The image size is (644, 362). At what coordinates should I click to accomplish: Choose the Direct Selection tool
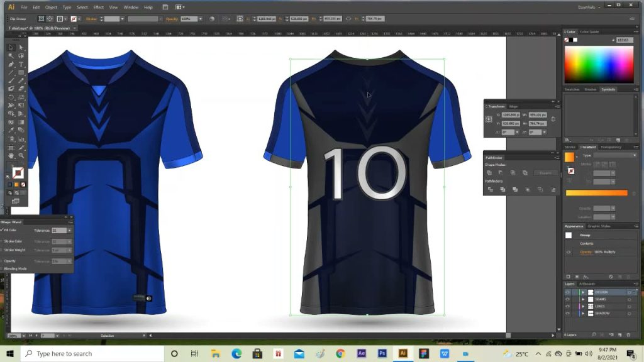tap(21, 48)
